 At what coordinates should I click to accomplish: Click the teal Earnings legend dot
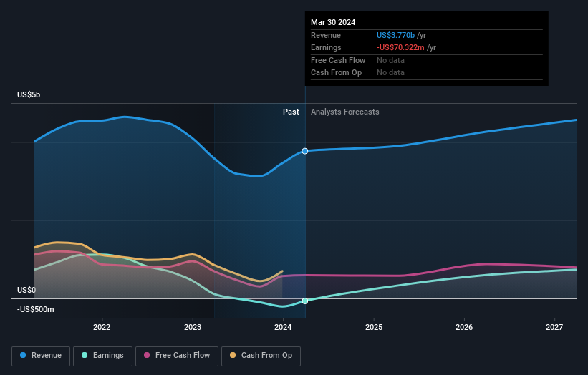pyautogui.click(x=85, y=355)
